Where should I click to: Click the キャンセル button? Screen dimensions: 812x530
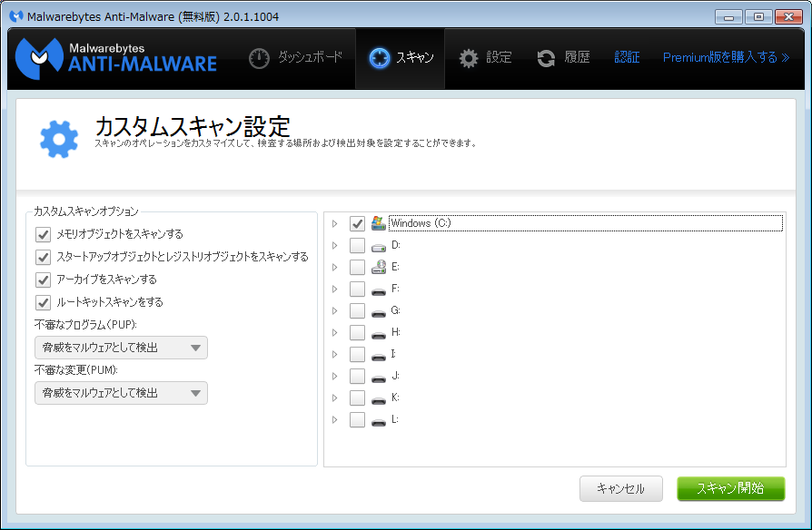(x=621, y=488)
